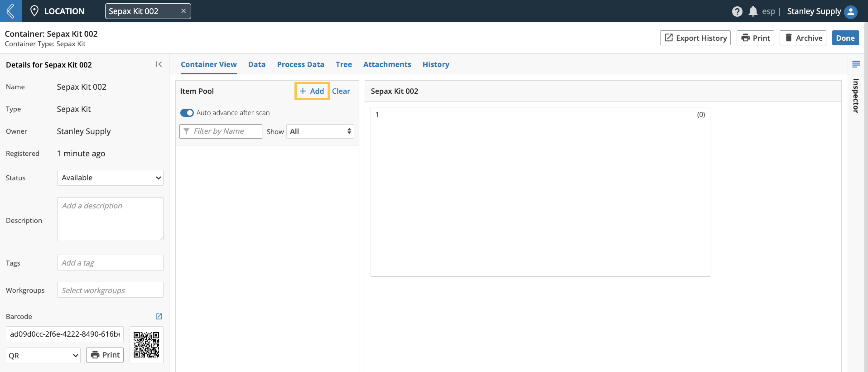Click the barcode Print button
The height and width of the screenshot is (372, 868).
point(105,355)
